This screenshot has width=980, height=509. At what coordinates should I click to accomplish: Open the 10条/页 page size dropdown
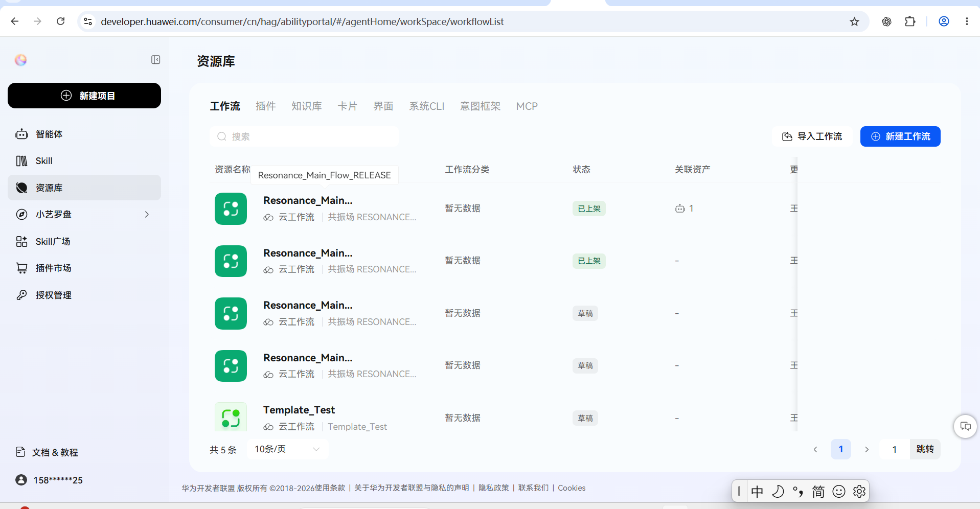288,449
